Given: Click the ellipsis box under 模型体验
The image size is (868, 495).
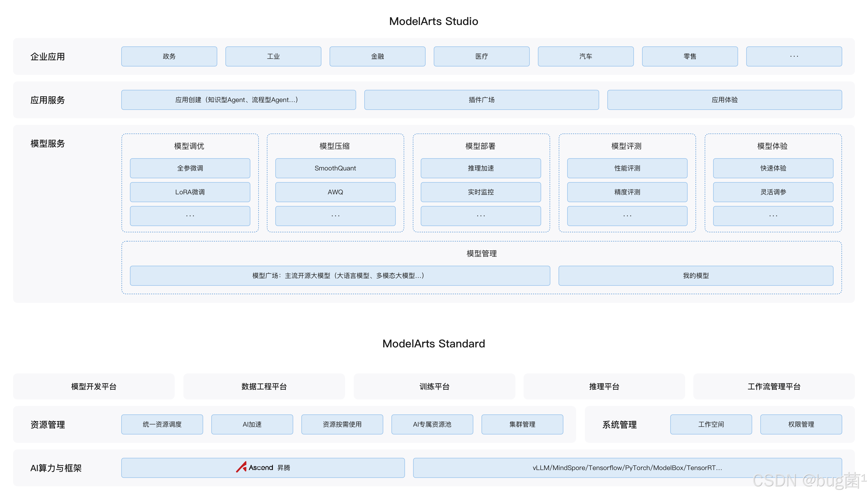Looking at the screenshot, I should pos(773,215).
